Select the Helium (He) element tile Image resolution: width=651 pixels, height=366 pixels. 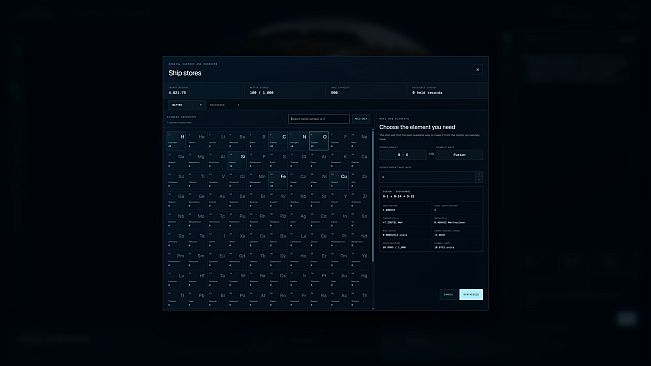pyautogui.click(x=196, y=141)
